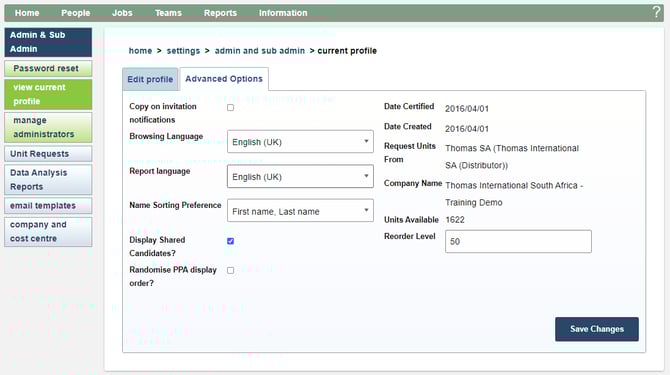
Task: Open the Information menu
Action: click(x=283, y=13)
